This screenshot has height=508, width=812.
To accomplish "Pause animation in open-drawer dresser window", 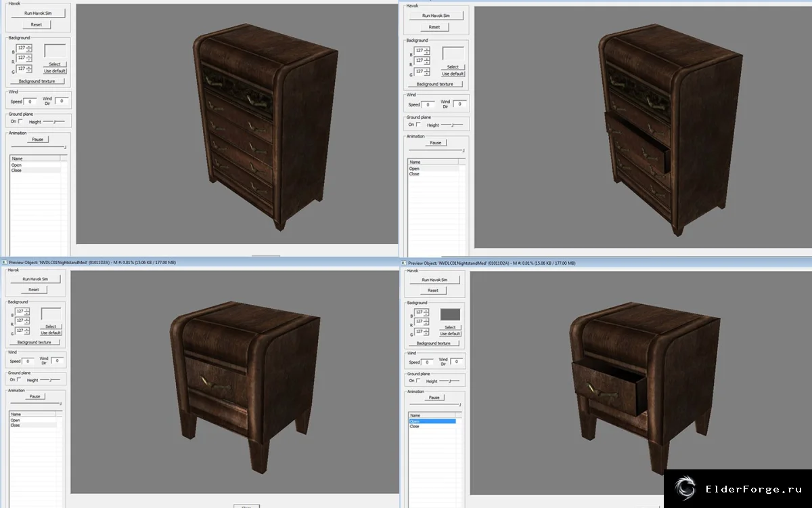I will point(435,143).
